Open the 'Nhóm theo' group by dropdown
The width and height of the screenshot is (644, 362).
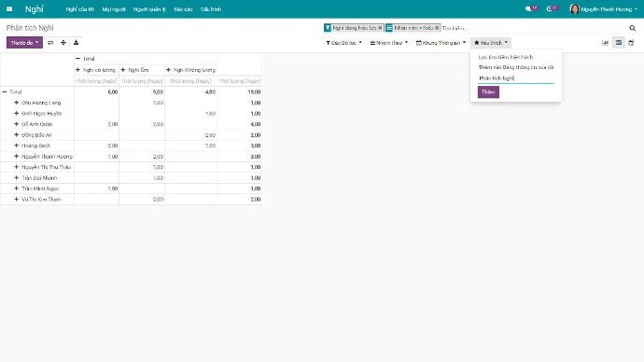(x=389, y=43)
